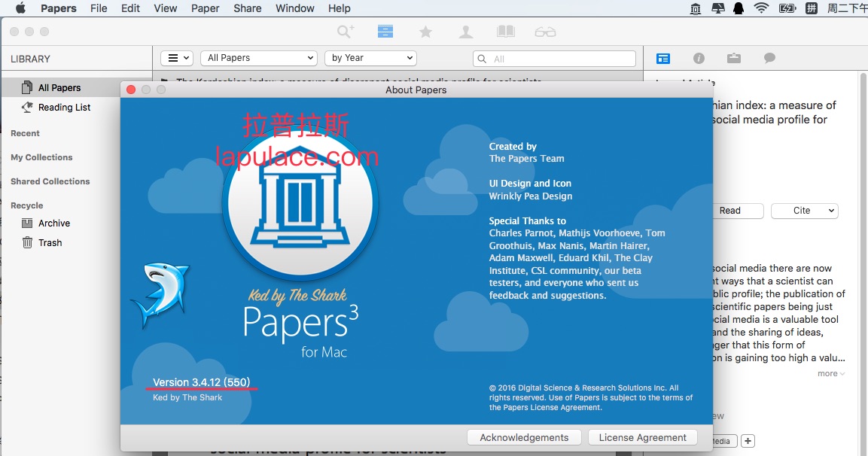Open the Papers application menu
The height and width of the screenshot is (456, 868).
[59, 8]
